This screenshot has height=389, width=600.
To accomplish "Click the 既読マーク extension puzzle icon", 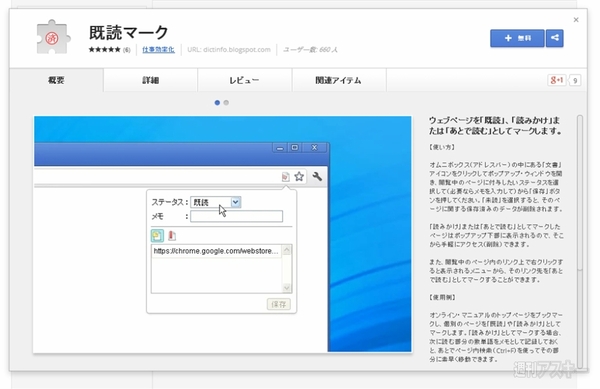I will pyautogui.click(x=53, y=37).
